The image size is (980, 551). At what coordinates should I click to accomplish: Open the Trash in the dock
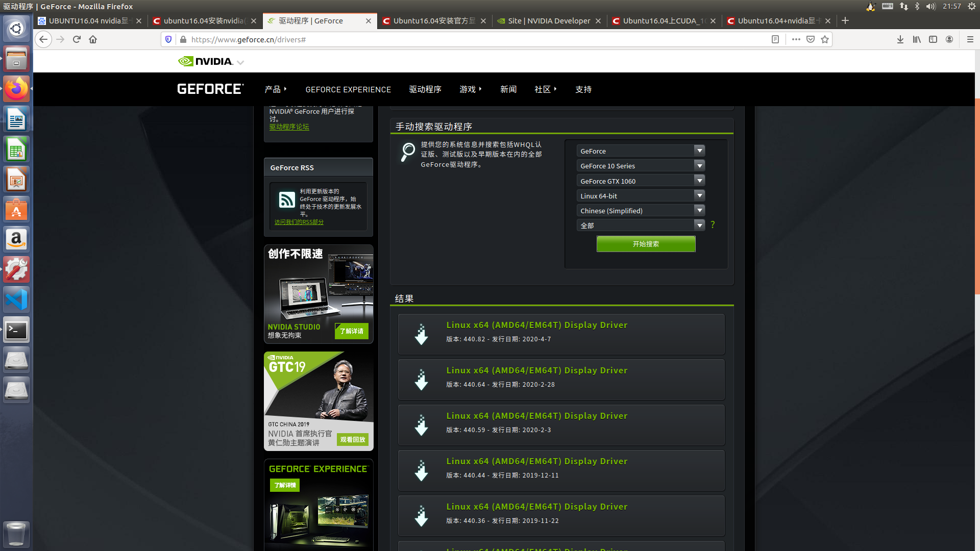click(16, 534)
